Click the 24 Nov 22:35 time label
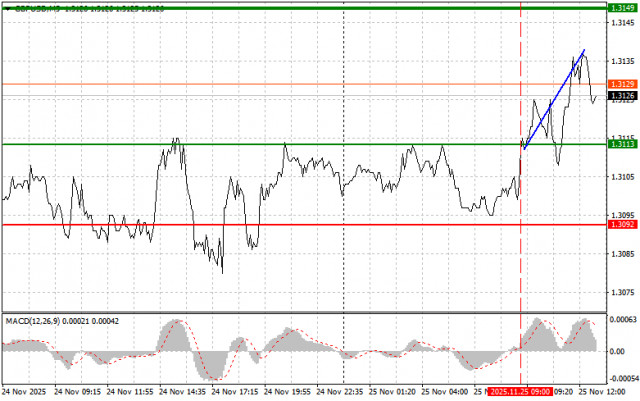 pyautogui.click(x=340, y=392)
